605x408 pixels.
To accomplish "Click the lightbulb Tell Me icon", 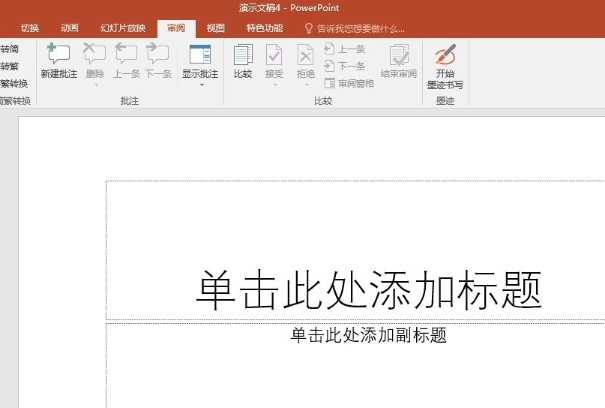I will 308,28.
